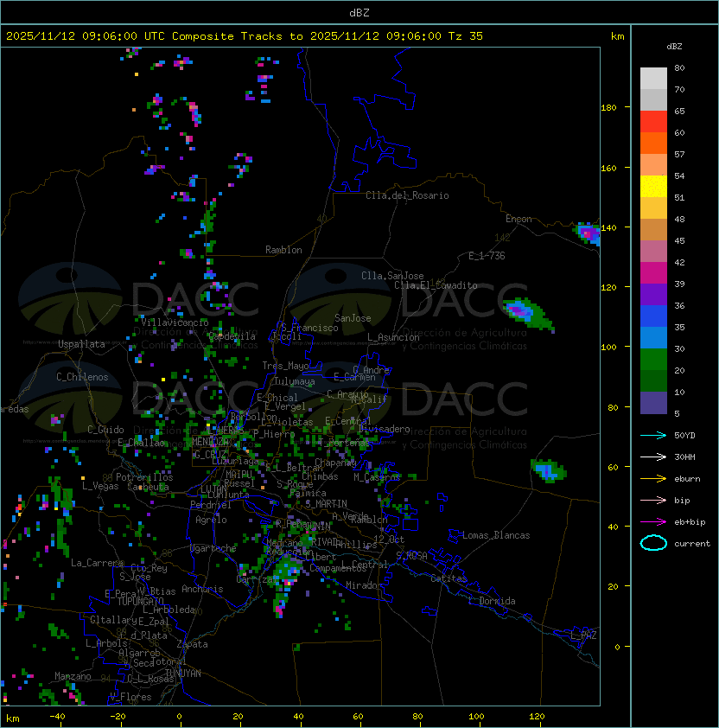Pick the slate 5-10 dBZ legend swatch

[653, 403]
